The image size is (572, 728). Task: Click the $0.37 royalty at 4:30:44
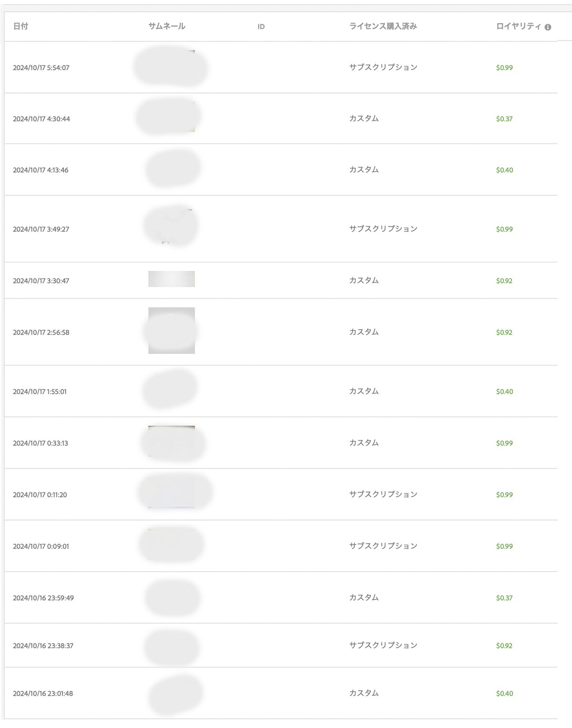[x=504, y=119]
